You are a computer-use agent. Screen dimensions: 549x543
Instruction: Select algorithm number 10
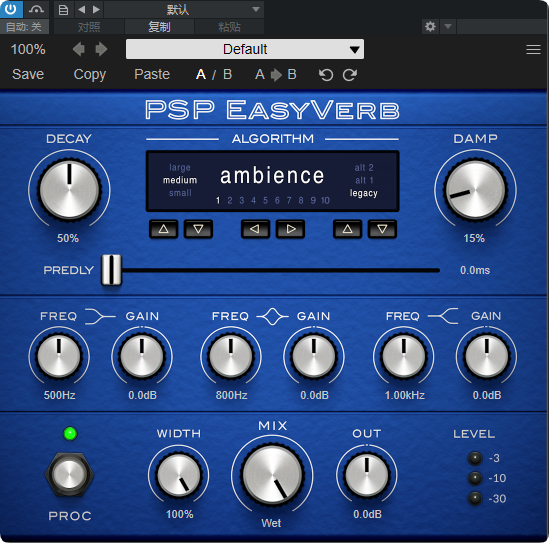[x=325, y=200]
